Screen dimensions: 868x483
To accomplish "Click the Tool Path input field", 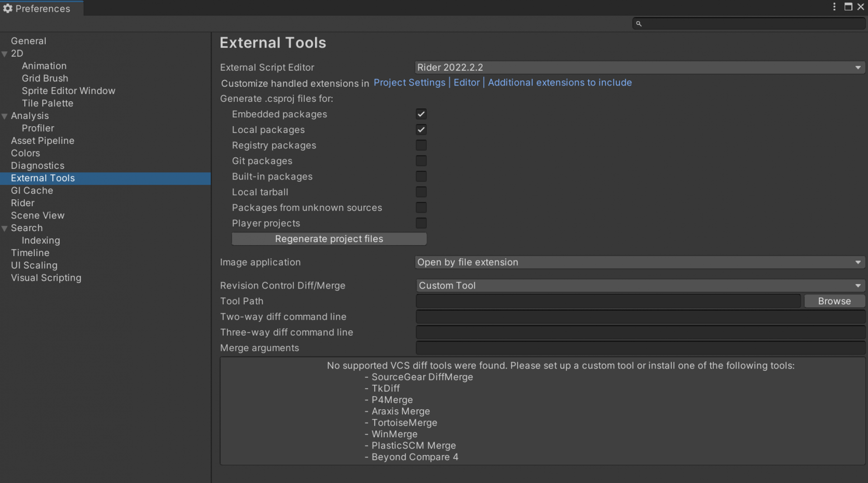I will (608, 301).
